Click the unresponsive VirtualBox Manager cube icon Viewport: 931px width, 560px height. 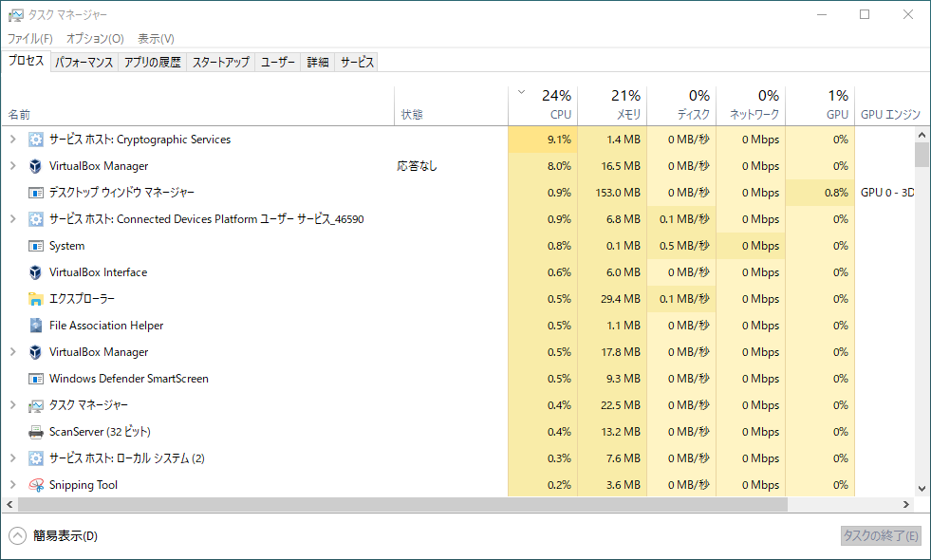pyautogui.click(x=36, y=166)
